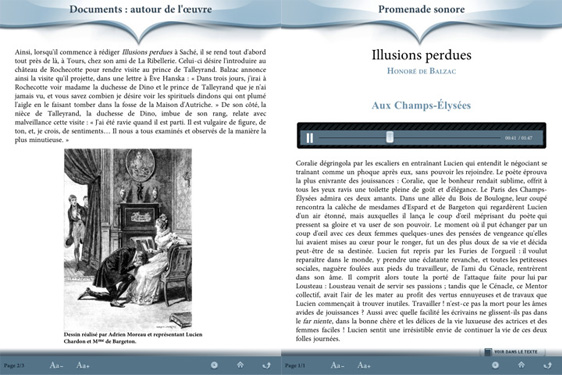562x375 pixels.
Task: Click the 'Promenade sonore' header
Action: [x=422, y=9]
